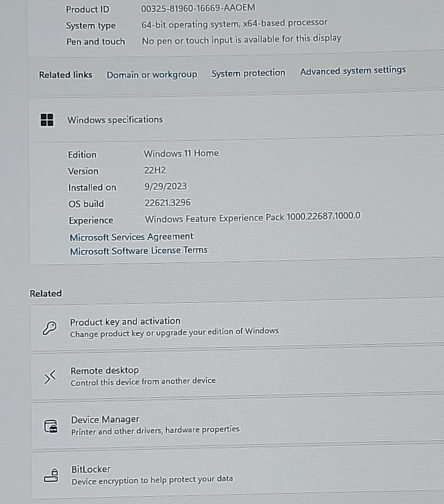Viewport: 444px width, 504px height.
Task: Select the Windows Feature Experience Pack value
Action: 253,218
